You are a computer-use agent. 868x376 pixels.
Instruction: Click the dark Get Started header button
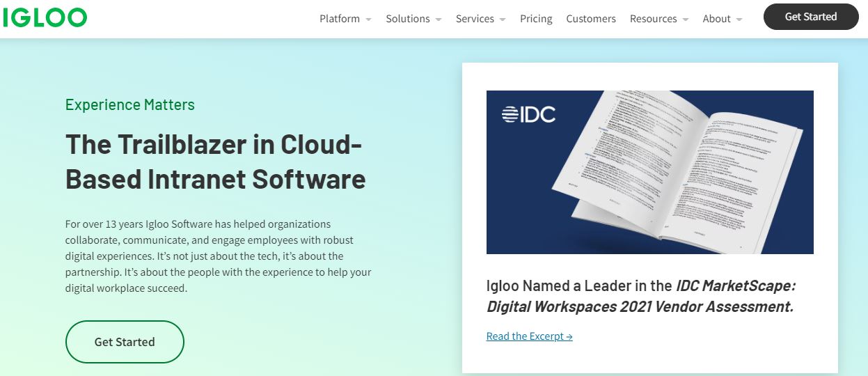pyautogui.click(x=811, y=17)
